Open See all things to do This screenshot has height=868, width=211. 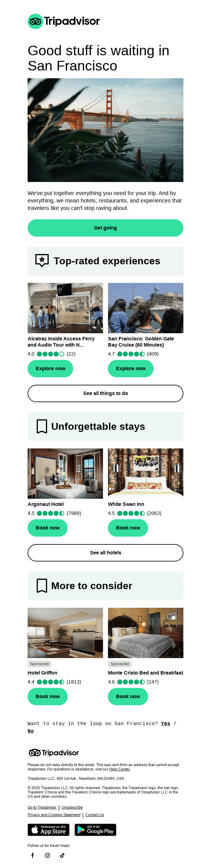tap(105, 393)
